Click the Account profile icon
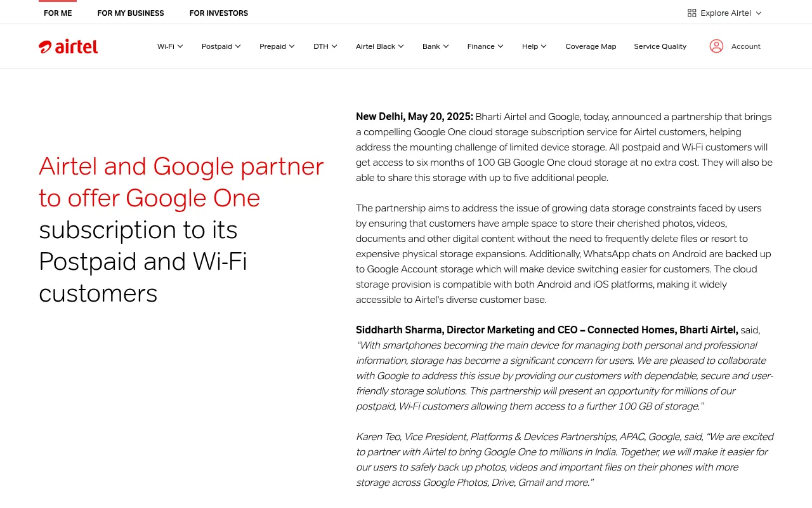The height and width of the screenshot is (508, 812). (716, 46)
